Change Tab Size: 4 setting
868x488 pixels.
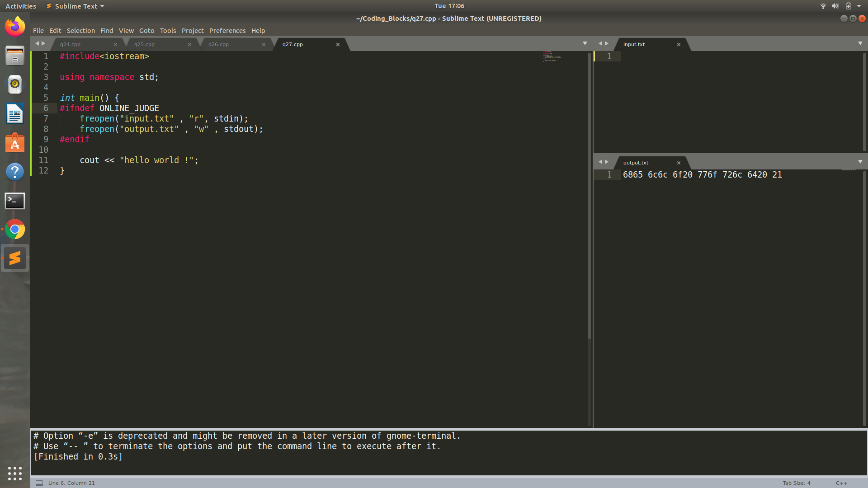797,483
